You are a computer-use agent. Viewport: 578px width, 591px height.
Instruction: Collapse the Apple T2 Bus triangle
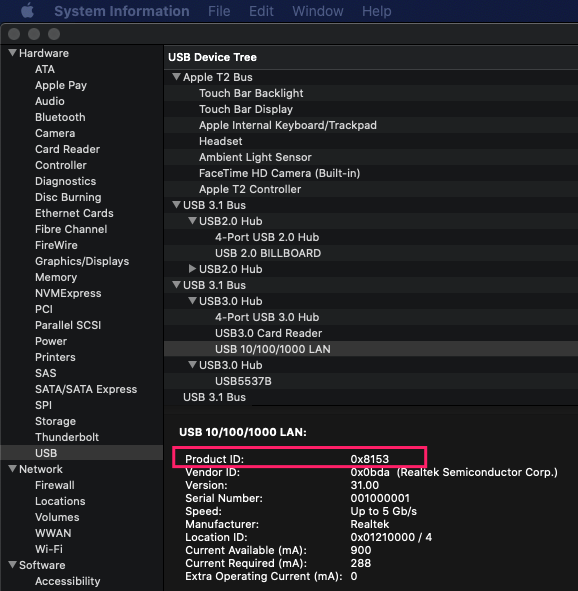(176, 77)
